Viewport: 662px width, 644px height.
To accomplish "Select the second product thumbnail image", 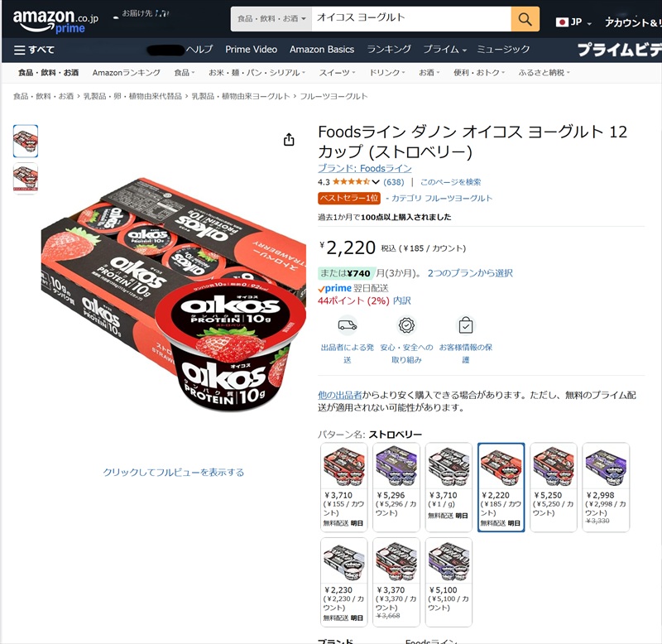I will coord(26,178).
